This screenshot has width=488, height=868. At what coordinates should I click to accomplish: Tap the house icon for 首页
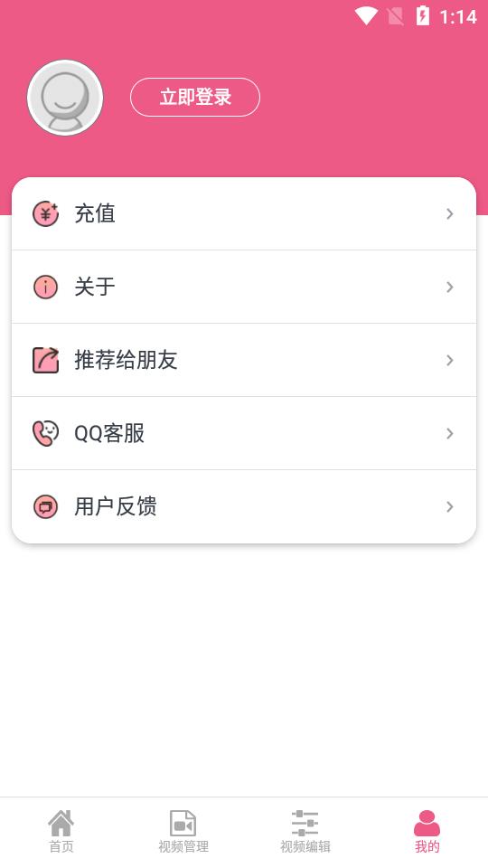pyautogui.click(x=61, y=823)
